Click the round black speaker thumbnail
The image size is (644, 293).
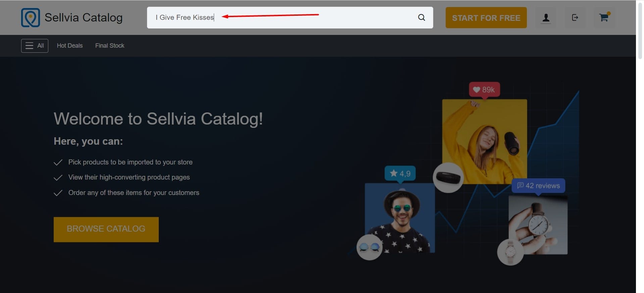click(448, 178)
